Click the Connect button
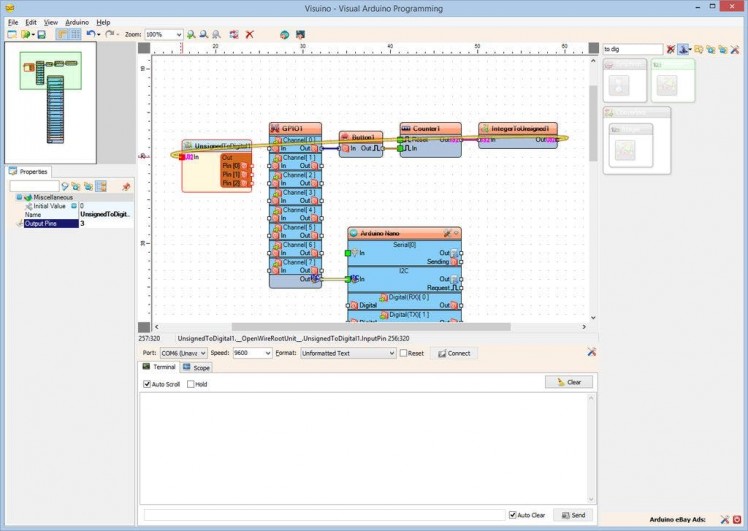The height and width of the screenshot is (531, 748). point(453,353)
